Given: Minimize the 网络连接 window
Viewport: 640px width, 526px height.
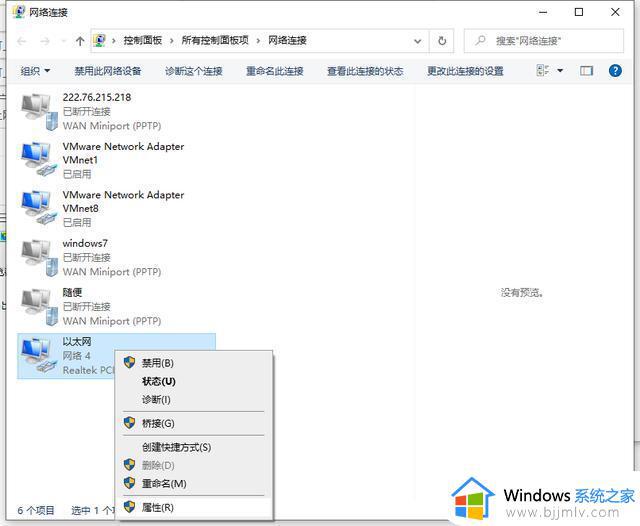Looking at the screenshot, I should (x=542, y=12).
